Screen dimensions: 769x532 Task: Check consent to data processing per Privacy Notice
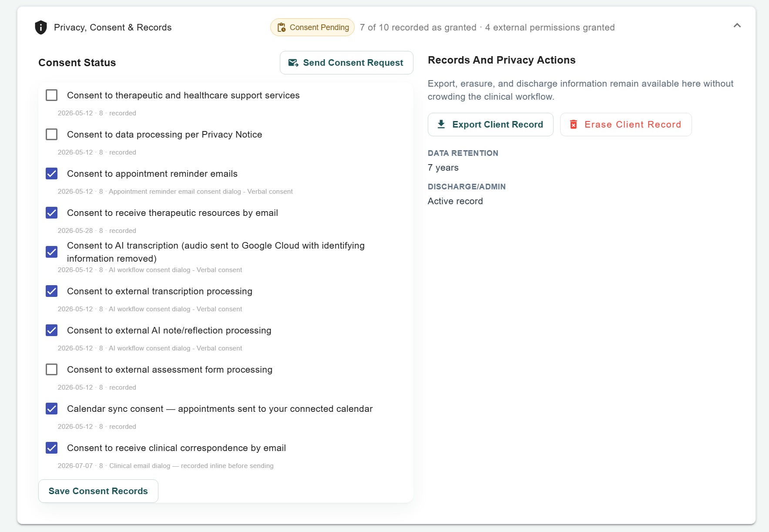[x=52, y=135]
